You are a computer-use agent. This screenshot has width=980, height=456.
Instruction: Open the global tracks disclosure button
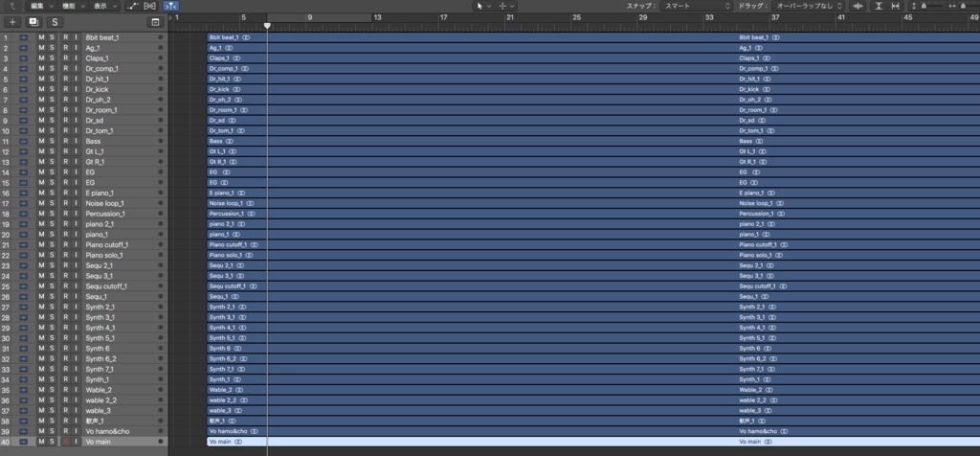click(x=155, y=22)
